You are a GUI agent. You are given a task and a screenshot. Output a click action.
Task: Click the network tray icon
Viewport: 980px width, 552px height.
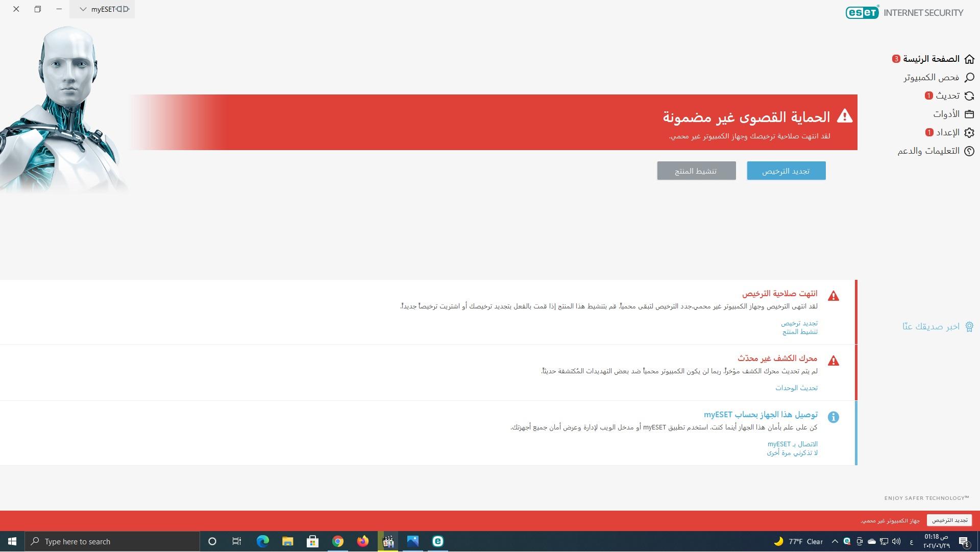pos(884,541)
